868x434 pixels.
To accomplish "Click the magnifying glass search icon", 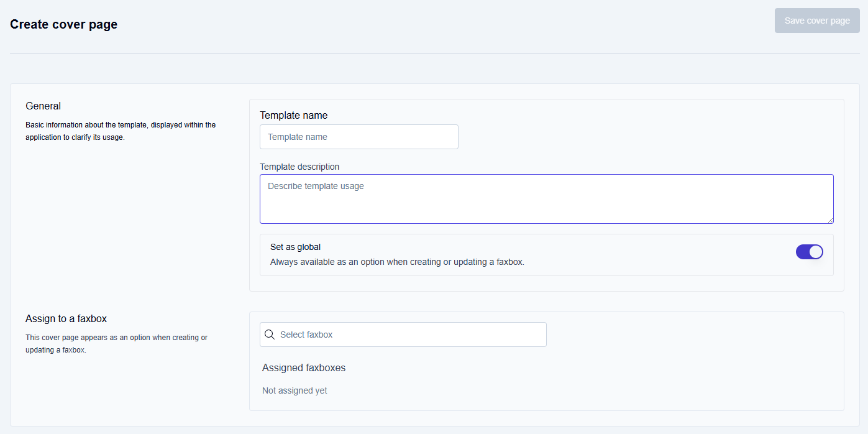I will (270, 335).
